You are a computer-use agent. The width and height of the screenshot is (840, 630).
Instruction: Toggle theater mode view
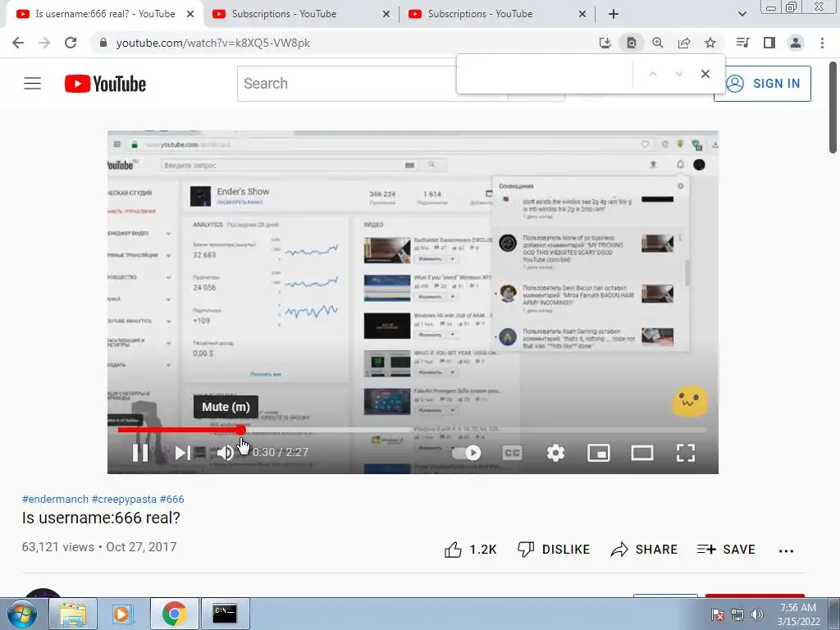click(641, 453)
